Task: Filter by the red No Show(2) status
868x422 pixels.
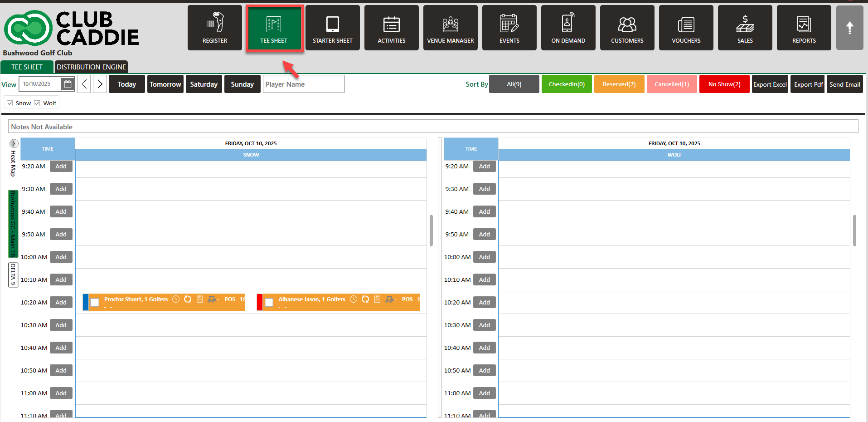Action: click(724, 84)
